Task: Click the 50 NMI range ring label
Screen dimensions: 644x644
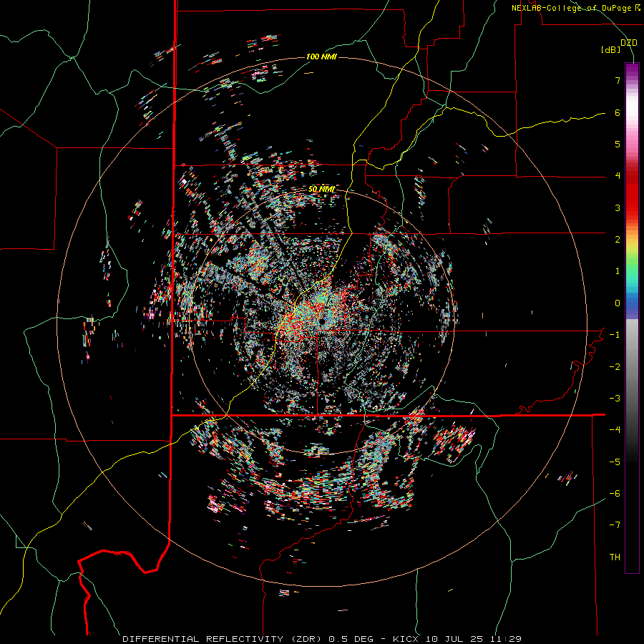Action: (x=321, y=190)
